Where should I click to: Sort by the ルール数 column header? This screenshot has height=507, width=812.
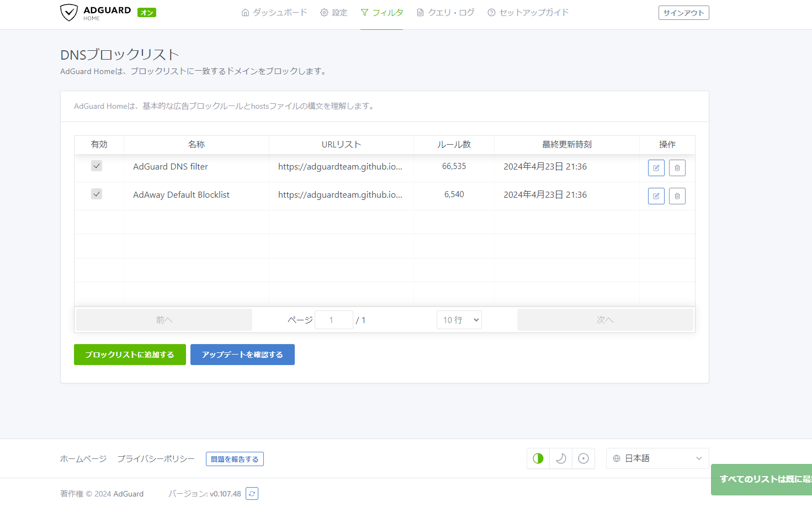[x=454, y=144]
